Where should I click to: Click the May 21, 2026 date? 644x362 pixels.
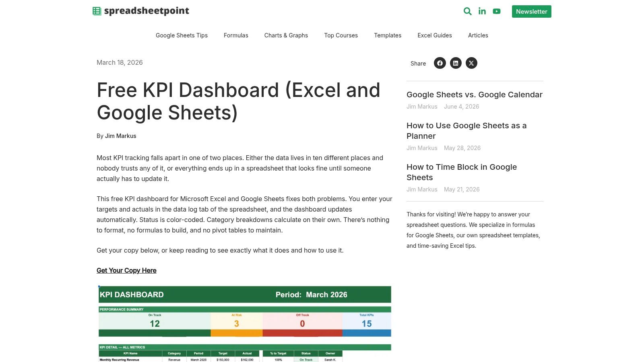(x=462, y=189)
